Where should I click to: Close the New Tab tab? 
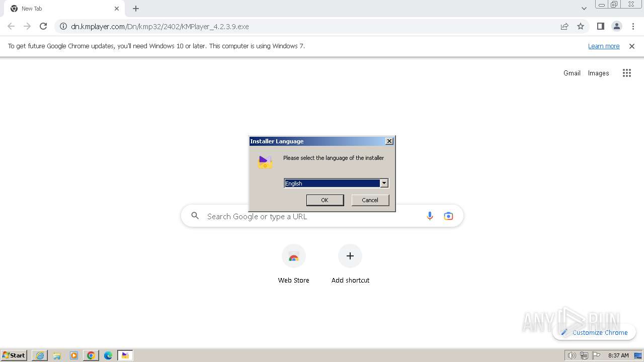pos(117,9)
